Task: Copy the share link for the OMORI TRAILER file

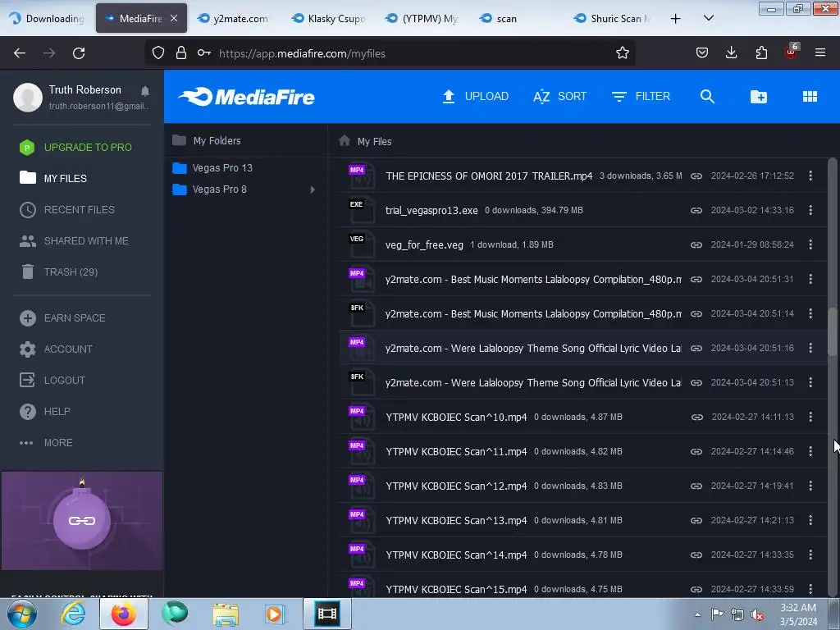Action: pos(696,176)
